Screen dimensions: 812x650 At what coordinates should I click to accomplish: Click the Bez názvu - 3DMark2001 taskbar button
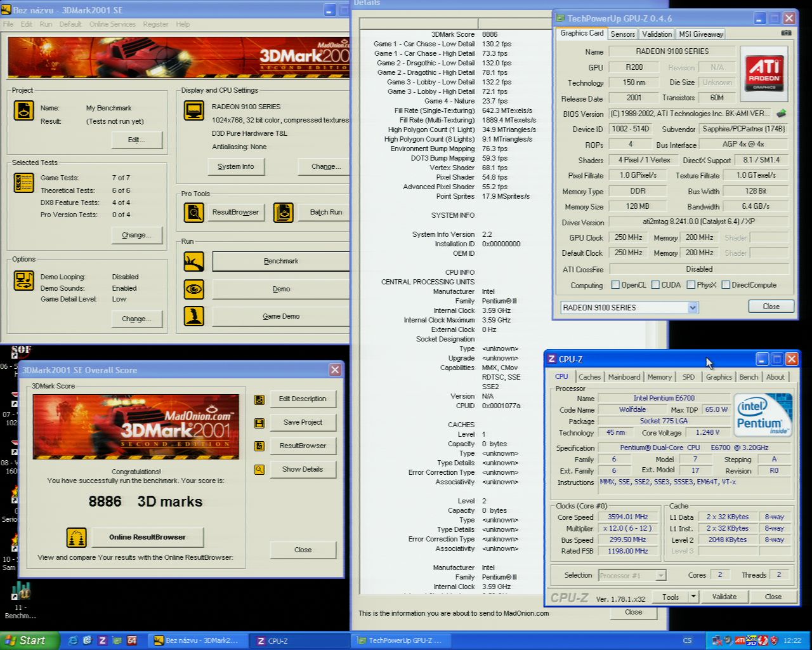[199, 640]
